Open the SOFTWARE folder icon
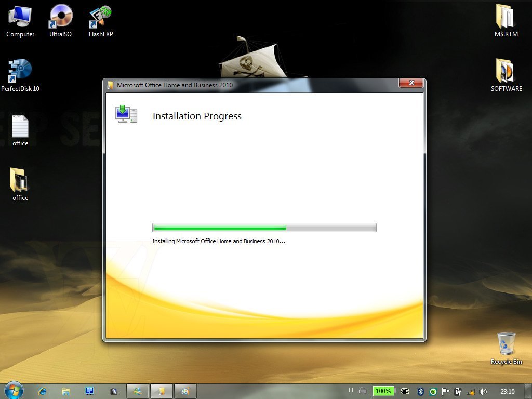 tap(506, 75)
